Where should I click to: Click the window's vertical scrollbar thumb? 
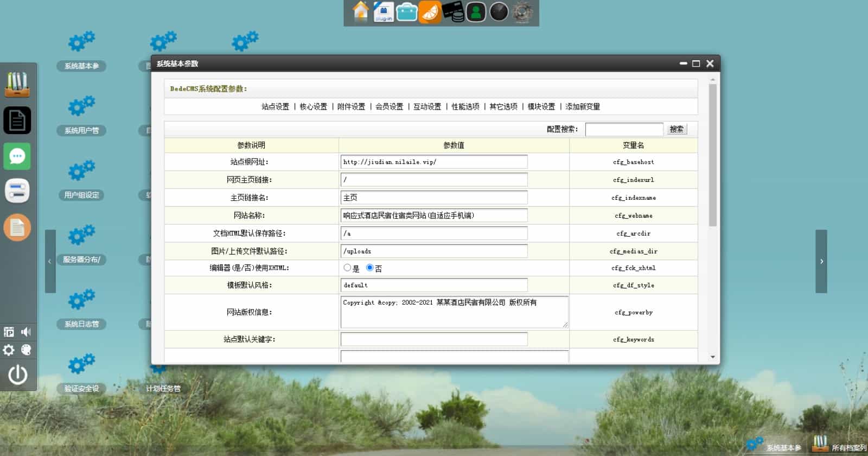tap(713, 155)
